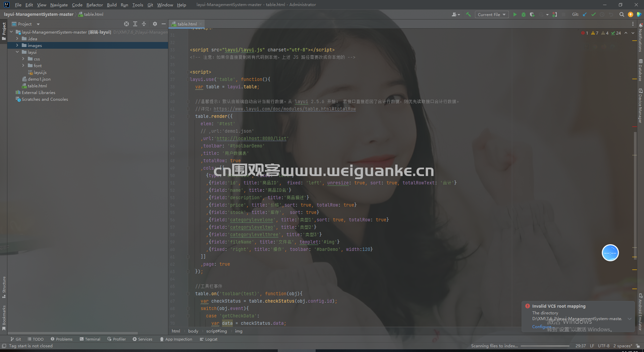
Task: Click the Git update project arrow
Action: [585, 14]
